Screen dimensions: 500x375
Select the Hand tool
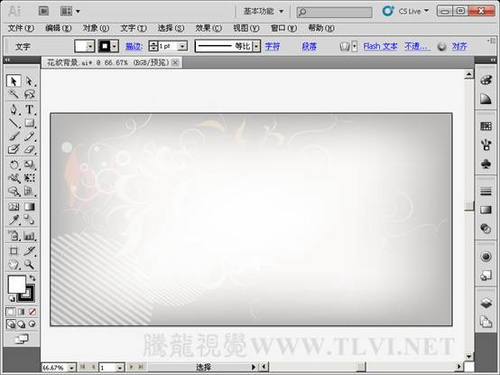(13, 264)
